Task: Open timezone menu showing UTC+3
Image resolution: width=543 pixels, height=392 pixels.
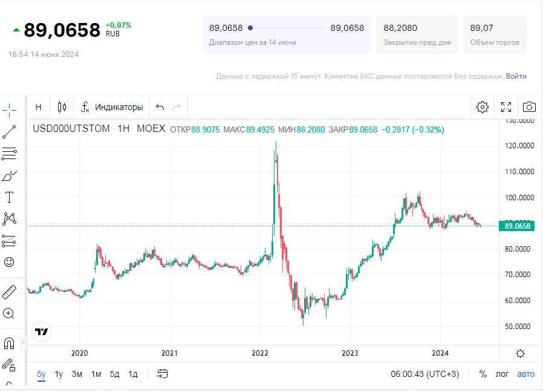Action: point(424,374)
